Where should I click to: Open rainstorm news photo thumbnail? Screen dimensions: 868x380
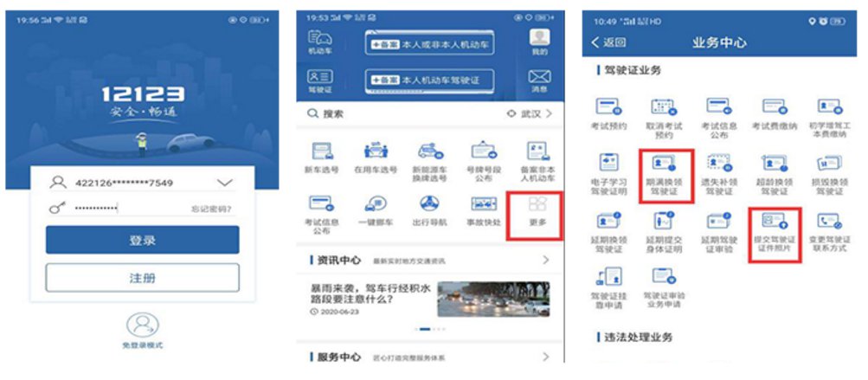[x=493, y=299]
